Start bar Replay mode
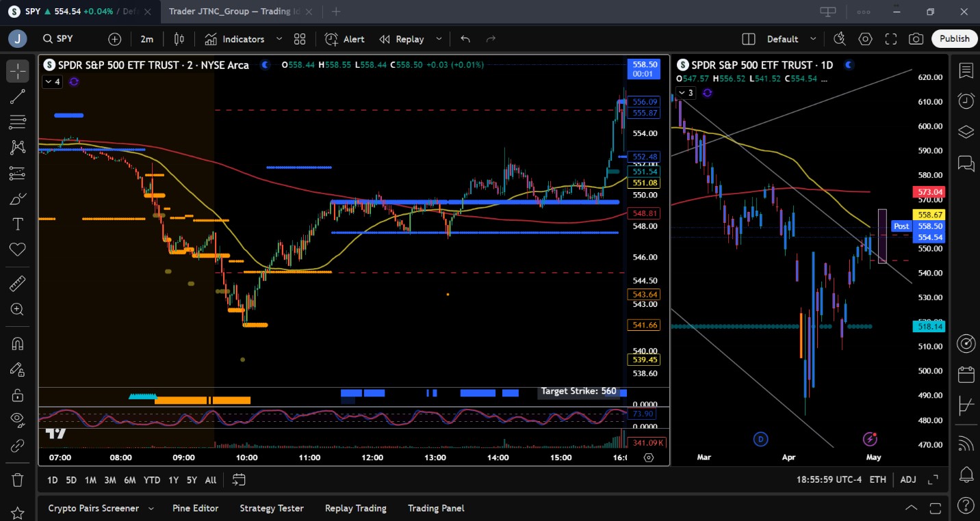Image resolution: width=980 pixels, height=521 pixels. (402, 39)
